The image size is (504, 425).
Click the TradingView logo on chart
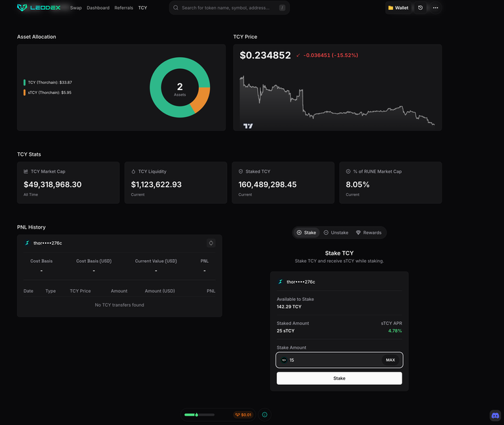[x=248, y=126]
